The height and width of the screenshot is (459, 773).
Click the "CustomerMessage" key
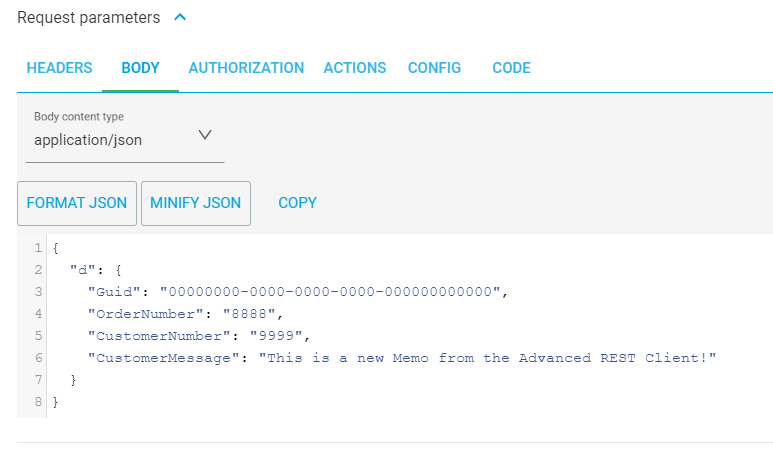(164, 358)
